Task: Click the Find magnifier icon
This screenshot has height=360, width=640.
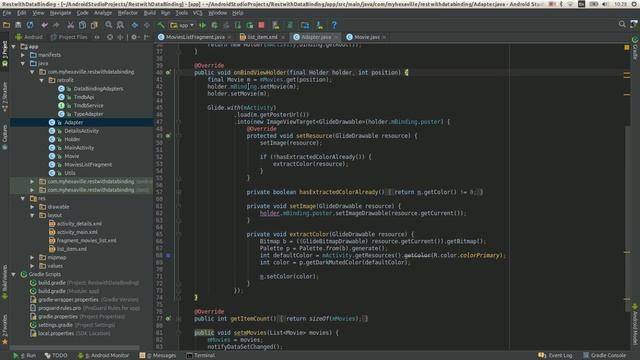Action: pos(109,25)
